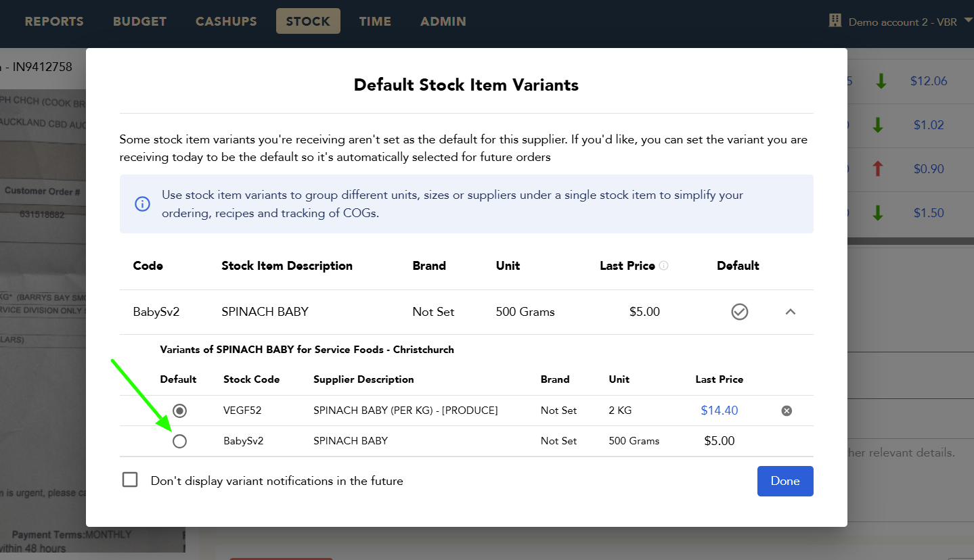Click the VEGF52 stock code
The height and width of the screenshot is (560, 974).
click(x=242, y=411)
